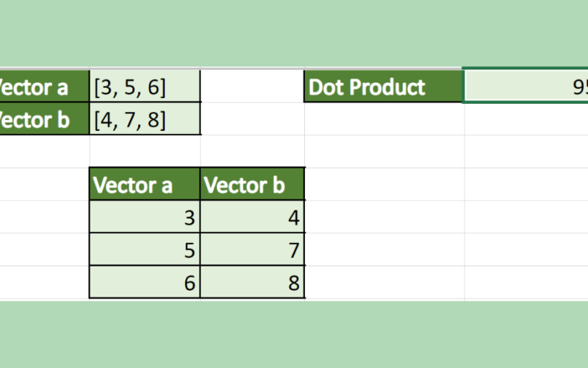Click the table cell with value 5
This screenshot has width=588, height=368.
145,251
